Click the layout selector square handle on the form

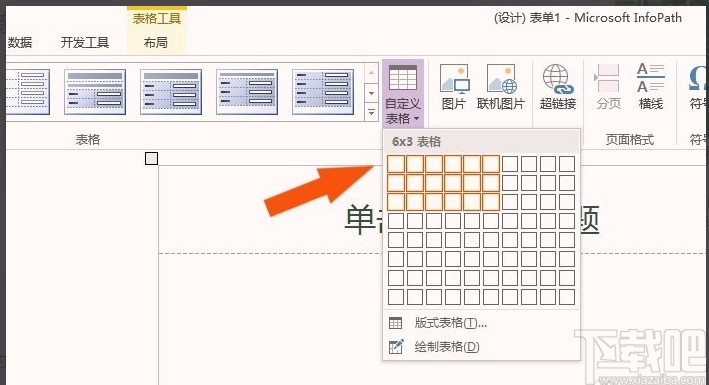pos(151,158)
